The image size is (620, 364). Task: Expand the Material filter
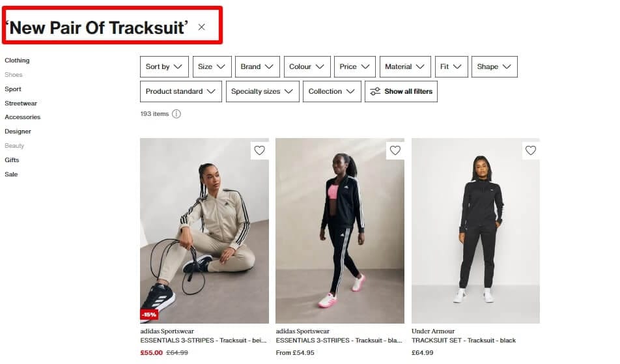point(405,67)
